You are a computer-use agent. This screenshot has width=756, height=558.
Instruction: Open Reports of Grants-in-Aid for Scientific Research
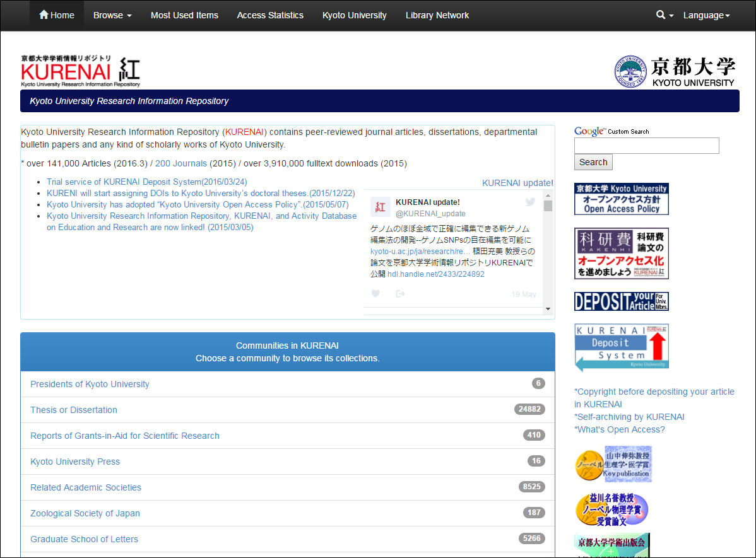tap(125, 436)
